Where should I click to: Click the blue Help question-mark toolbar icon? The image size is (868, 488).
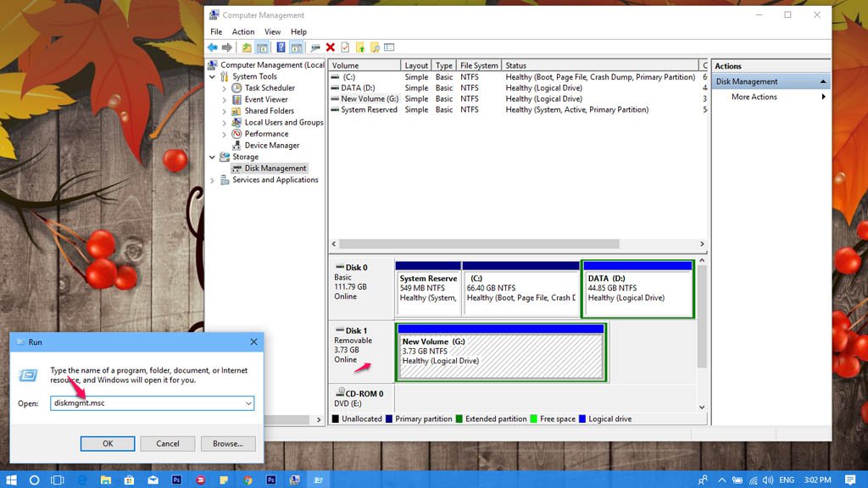[281, 47]
